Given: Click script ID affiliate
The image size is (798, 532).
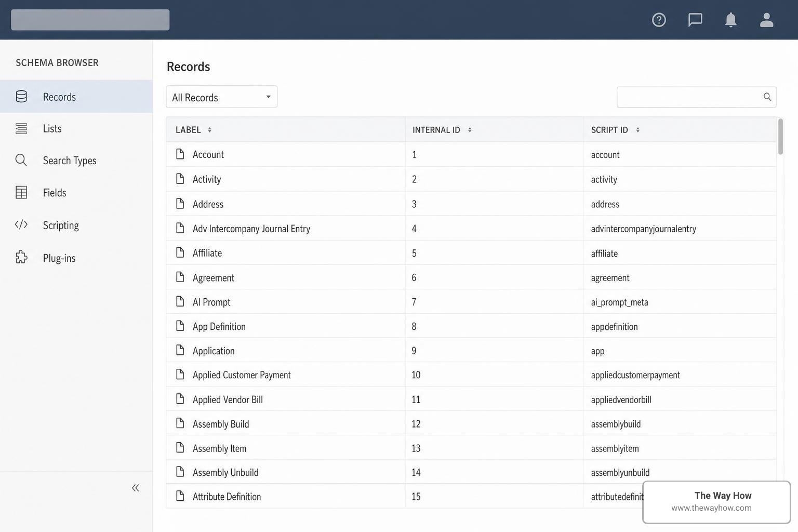Looking at the screenshot, I should pos(604,254).
